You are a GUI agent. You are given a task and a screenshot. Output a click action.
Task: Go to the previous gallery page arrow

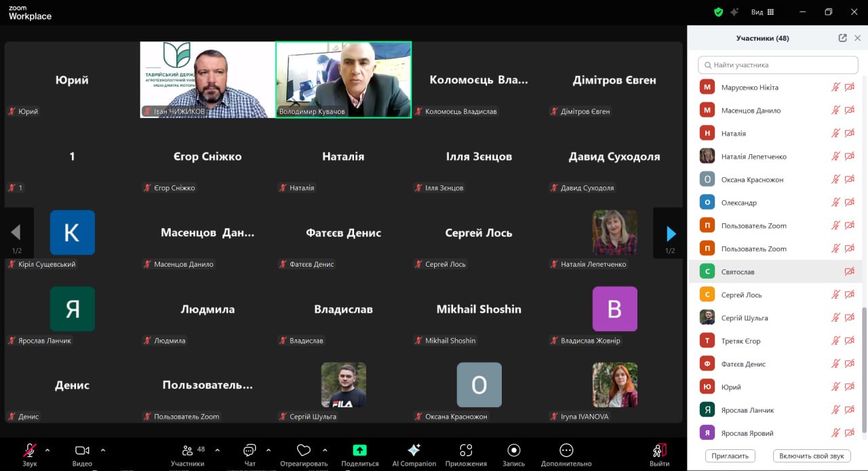16,233
